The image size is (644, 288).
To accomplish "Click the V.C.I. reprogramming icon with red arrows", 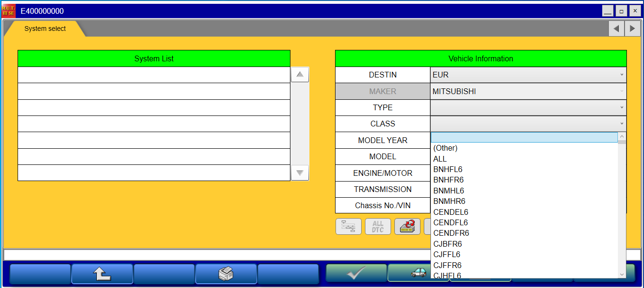I will point(407,226).
